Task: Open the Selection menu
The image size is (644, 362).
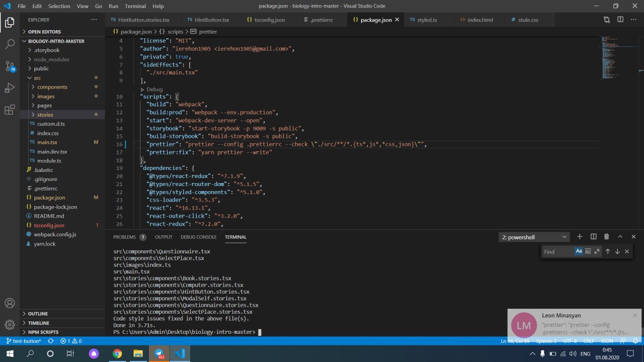Action: pyautogui.click(x=59, y=6)
